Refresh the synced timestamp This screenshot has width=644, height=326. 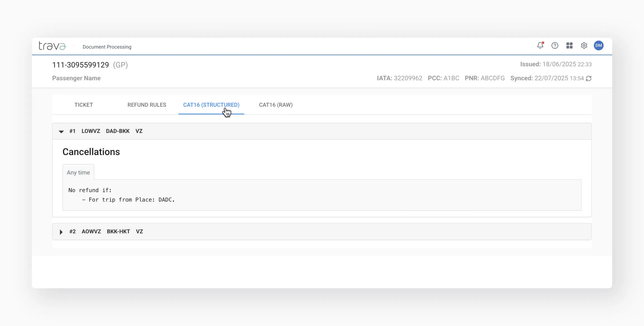589,78
